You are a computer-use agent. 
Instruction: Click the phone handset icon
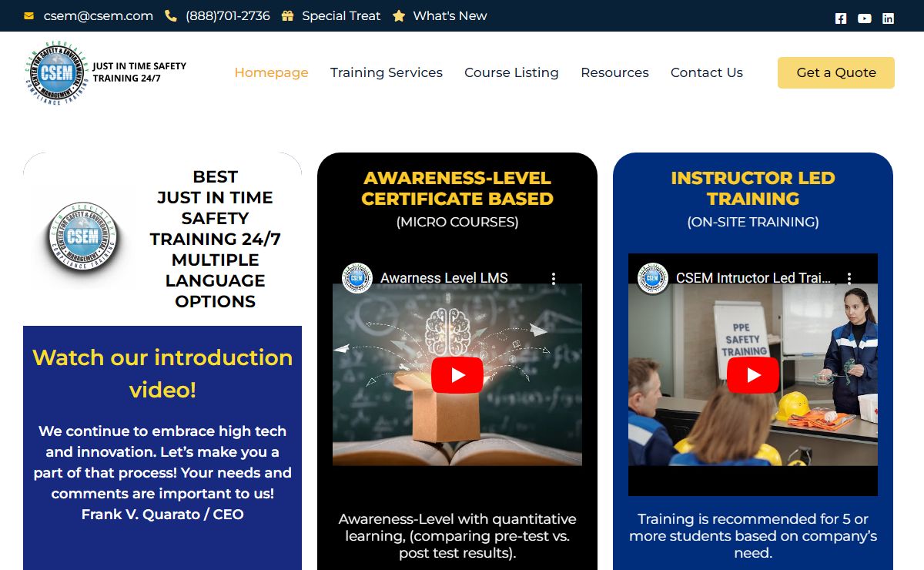(x=171, y=15)
